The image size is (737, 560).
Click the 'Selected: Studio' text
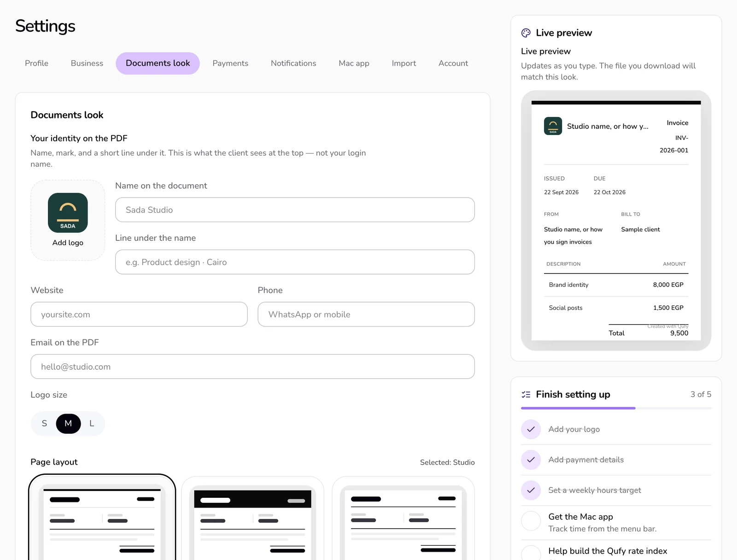[x=447, y=462]
